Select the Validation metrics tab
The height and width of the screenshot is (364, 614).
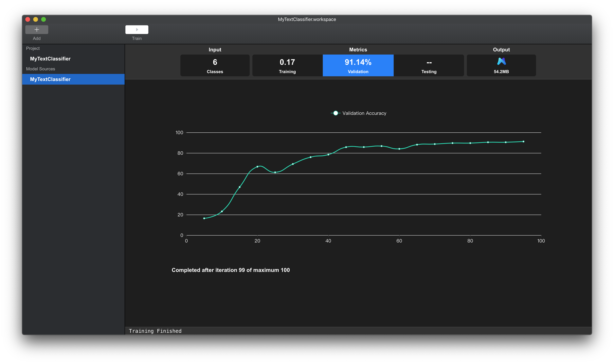(x=358, y=65)
